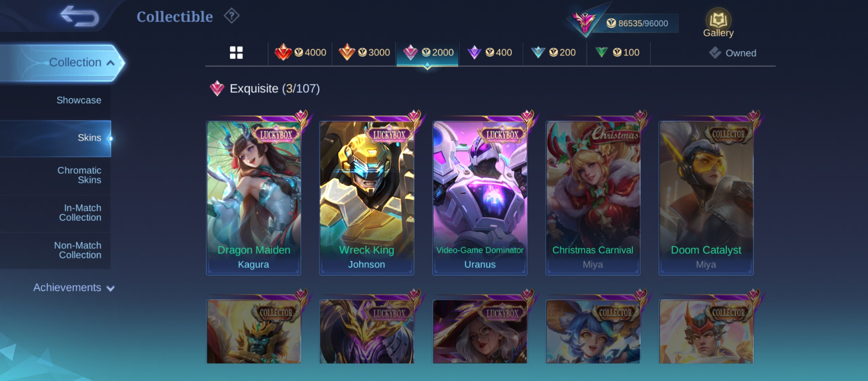Filter by the 4000-point red gem tier
Image resolution: width=868 pixels, height=381 pixels.
coord(300,53)
